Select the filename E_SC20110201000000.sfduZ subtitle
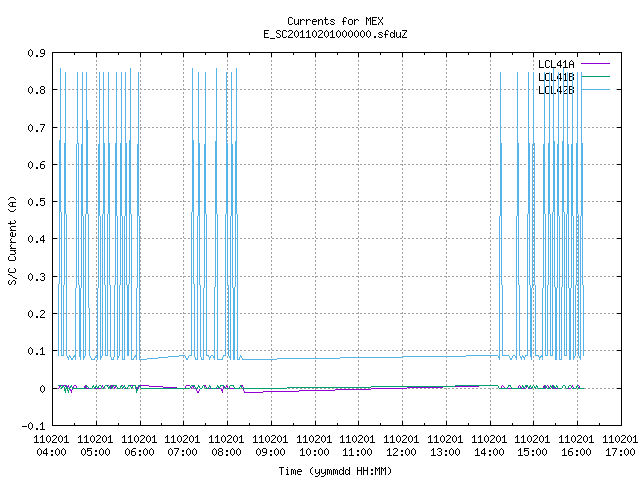The width and height of the screenshot is (640, 480). point(335,34)
